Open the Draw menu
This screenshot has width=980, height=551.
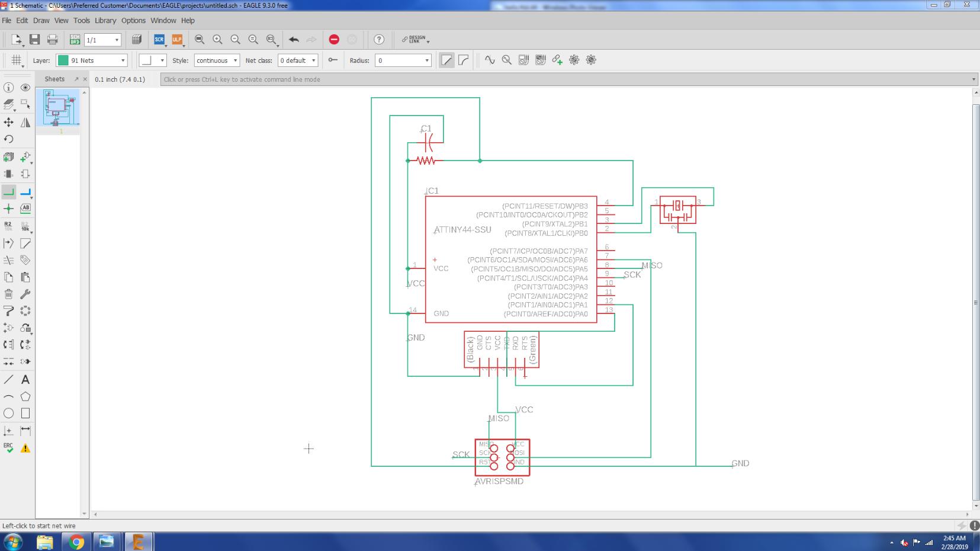[x=41, y=20]
